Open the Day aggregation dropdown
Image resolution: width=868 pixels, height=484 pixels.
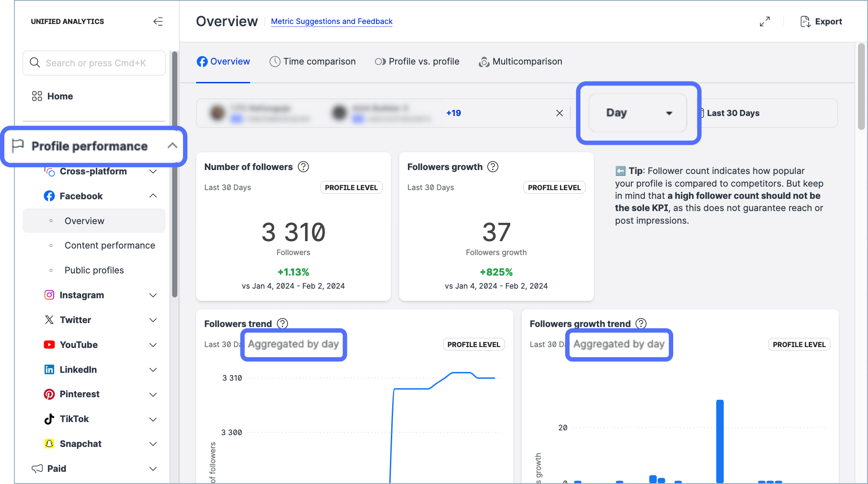click(638, 113)
